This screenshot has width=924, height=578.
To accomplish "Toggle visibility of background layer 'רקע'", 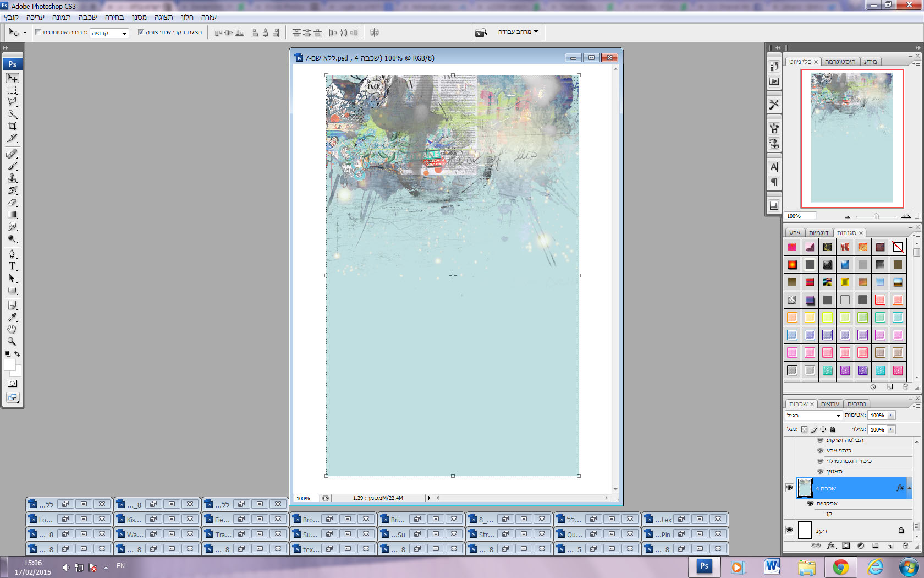I will pyautogui.click(x=789, y=530).
